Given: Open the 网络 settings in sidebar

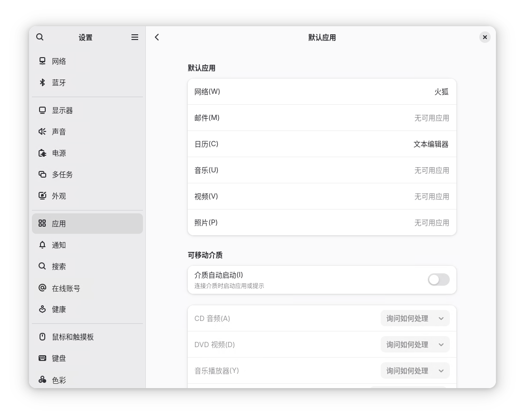Looking at the screenshot, I should pyautogui.click(x=42, y=61).
